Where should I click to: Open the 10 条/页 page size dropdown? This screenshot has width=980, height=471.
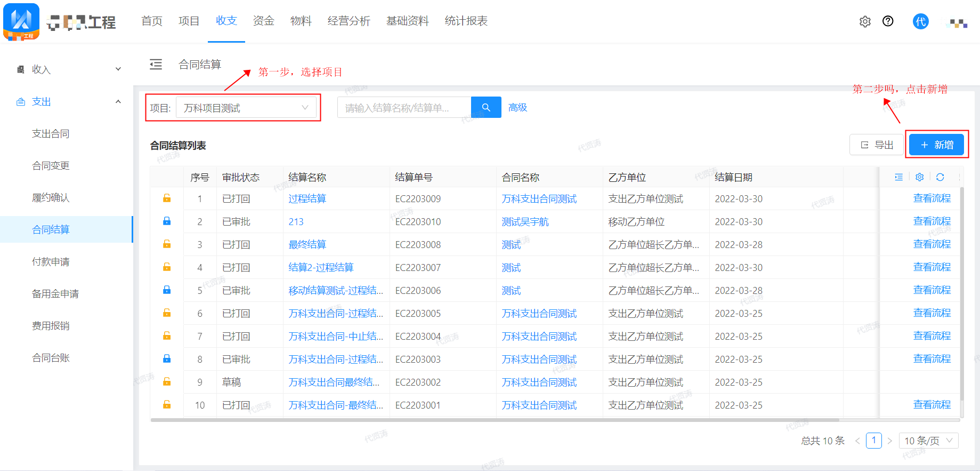(x=928, y=441)
